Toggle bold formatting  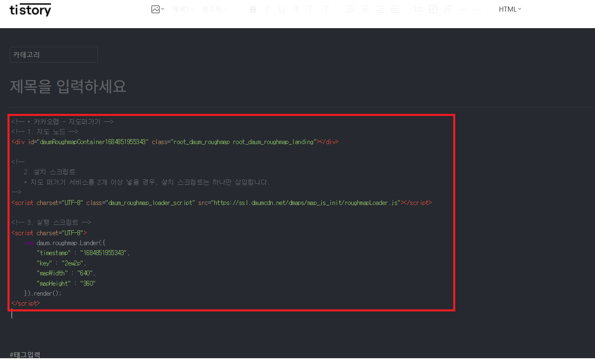pyautogui.click(x=253, y=9)
